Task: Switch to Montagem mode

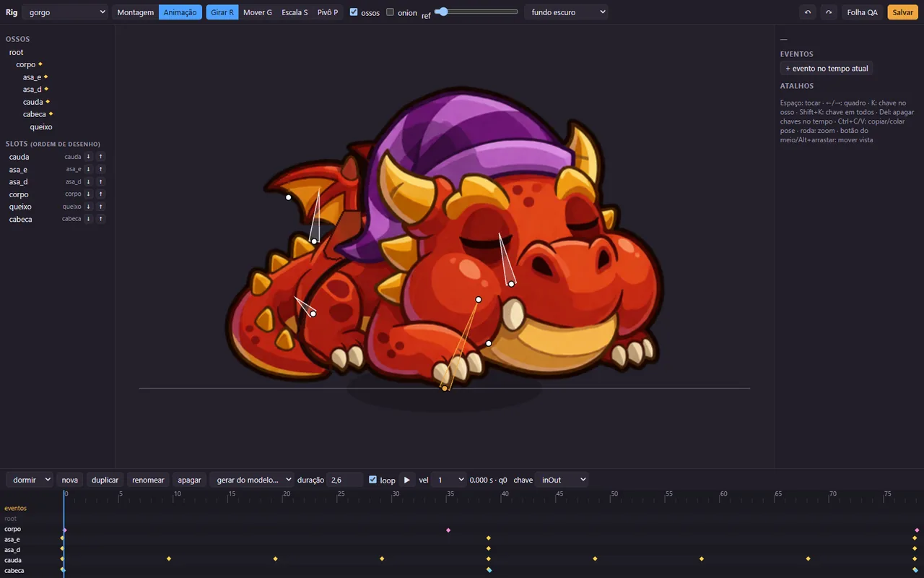Action: 136,12
